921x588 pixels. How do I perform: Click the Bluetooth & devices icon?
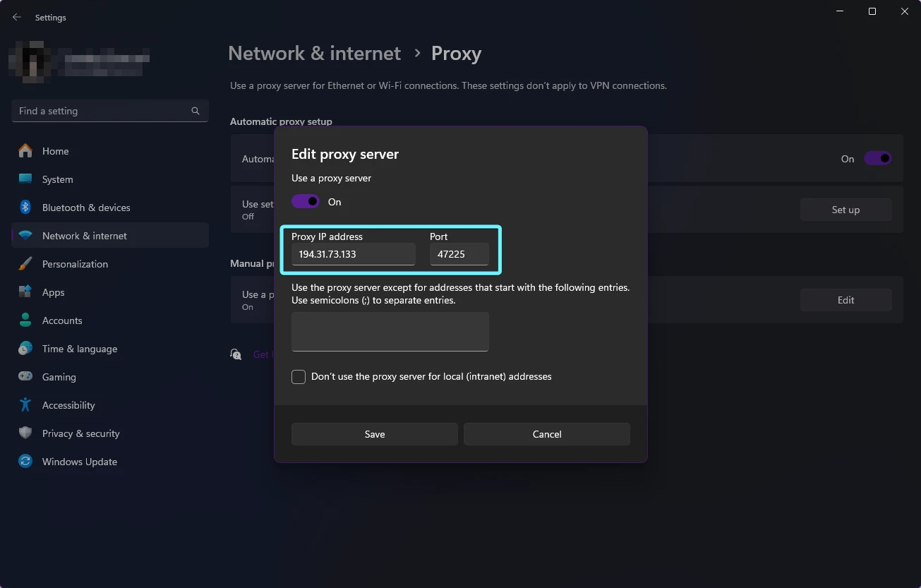[25, 208]
